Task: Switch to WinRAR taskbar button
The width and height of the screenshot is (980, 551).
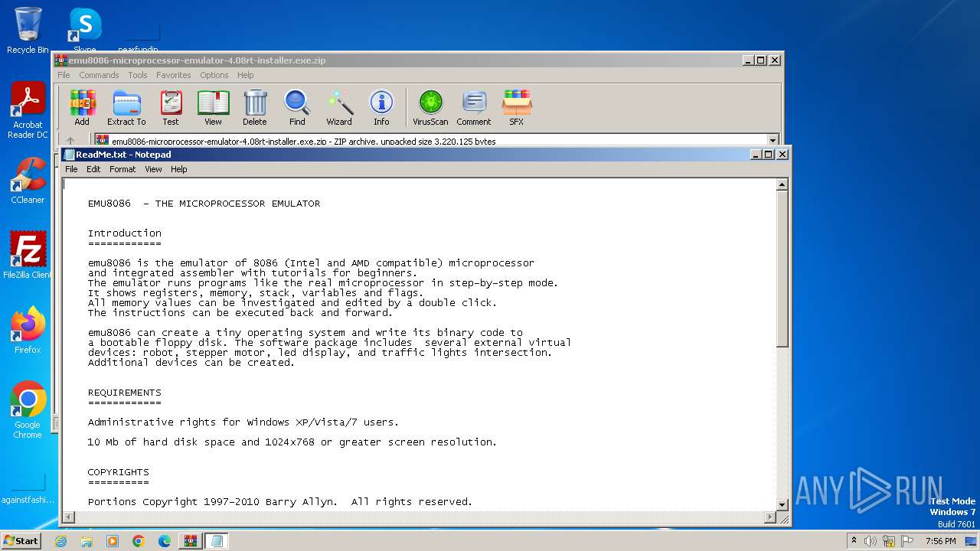Action: 191,541
